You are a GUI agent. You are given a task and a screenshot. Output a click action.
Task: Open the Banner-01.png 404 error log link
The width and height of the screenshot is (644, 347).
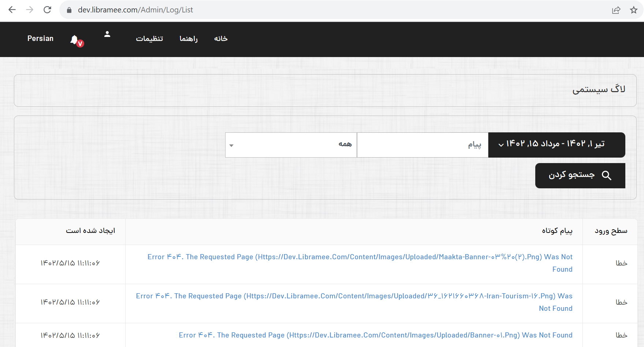pyautogui.click(x=375, y=335)
